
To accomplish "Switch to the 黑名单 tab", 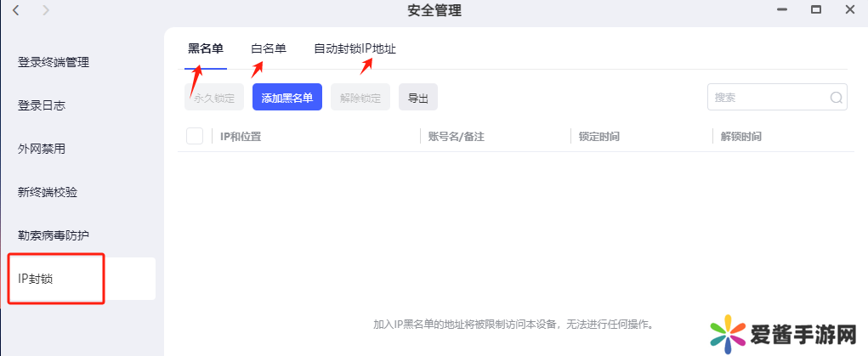I will pos(206,49).
